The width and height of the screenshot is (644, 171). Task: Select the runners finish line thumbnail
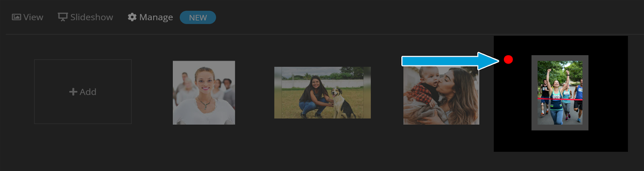[560, 92]
